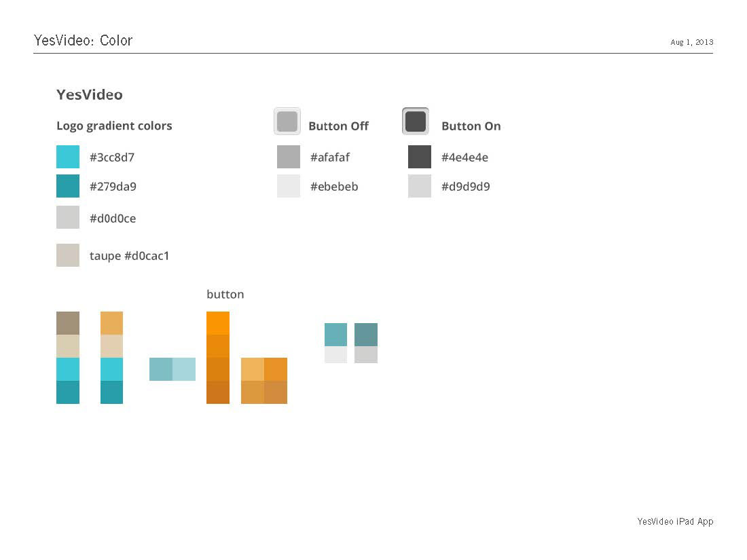Select the pale aqua swatch in the horizontal pair

pos(184,369)
